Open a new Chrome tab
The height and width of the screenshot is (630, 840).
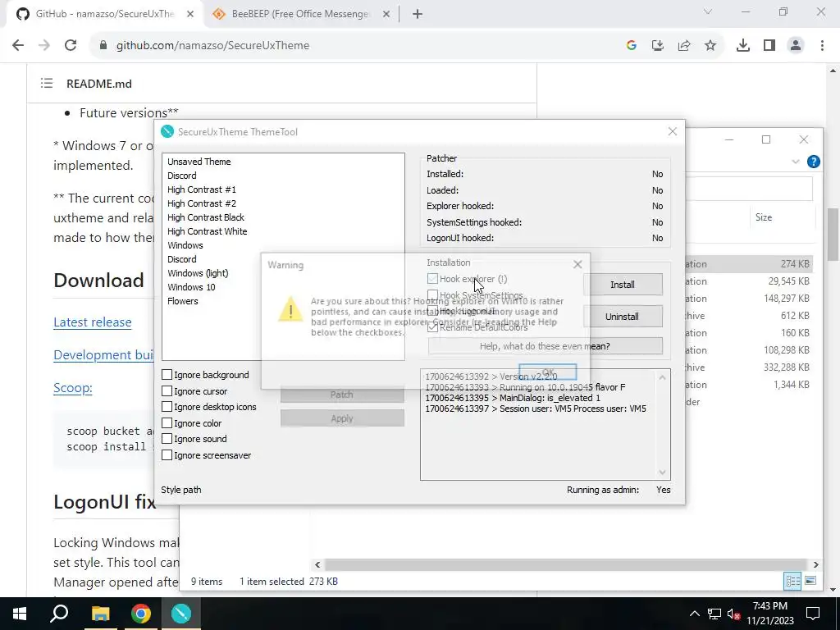(x=418, y=14)
